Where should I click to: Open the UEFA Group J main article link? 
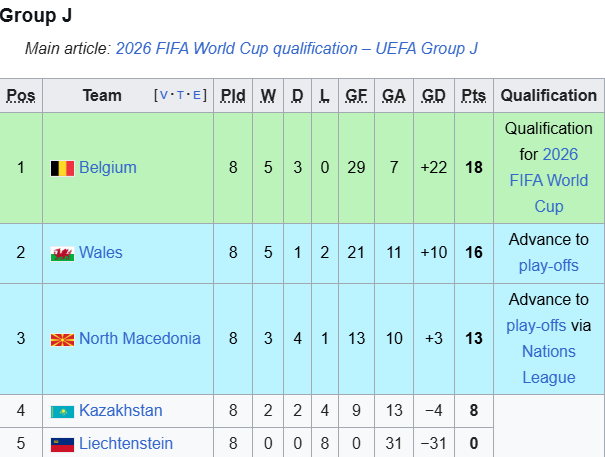[x=298, y=48]
